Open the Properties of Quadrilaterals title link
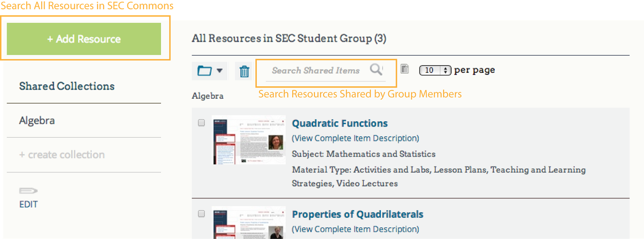644x239 pixels. tap(357, 214)
